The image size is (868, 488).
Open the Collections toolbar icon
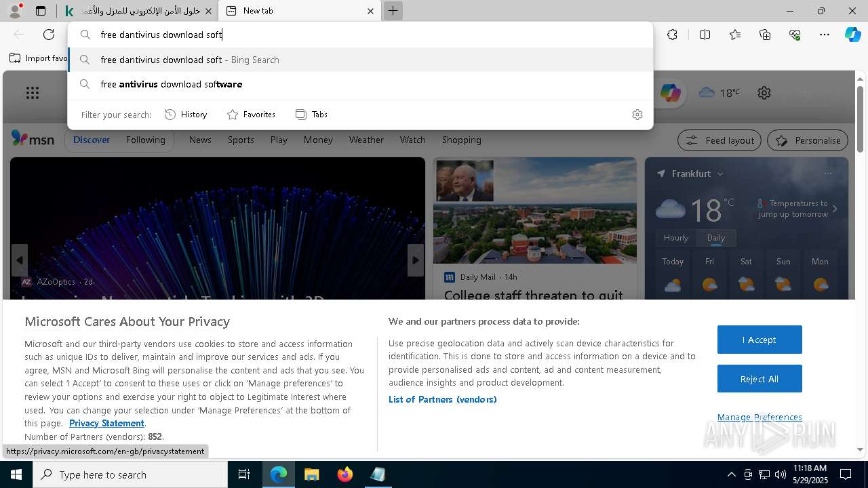[765, 35]
